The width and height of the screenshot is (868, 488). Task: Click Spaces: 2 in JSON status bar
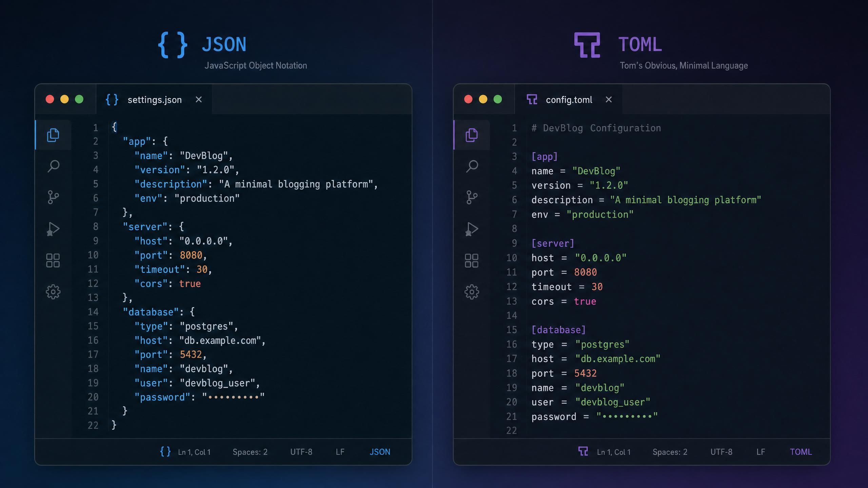[x=250, y=452]
